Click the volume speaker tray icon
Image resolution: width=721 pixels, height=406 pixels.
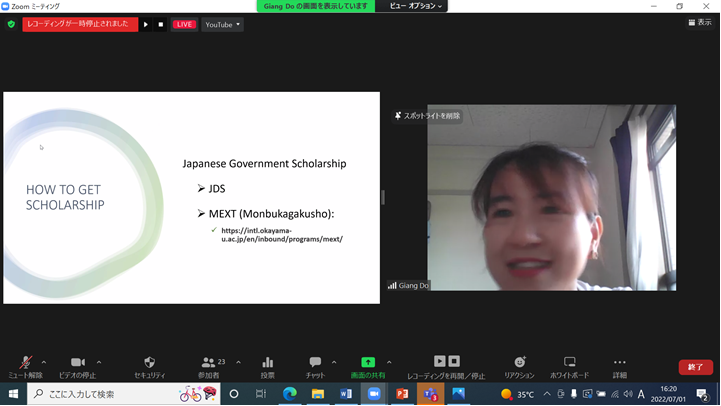click(x=628, y=394)
